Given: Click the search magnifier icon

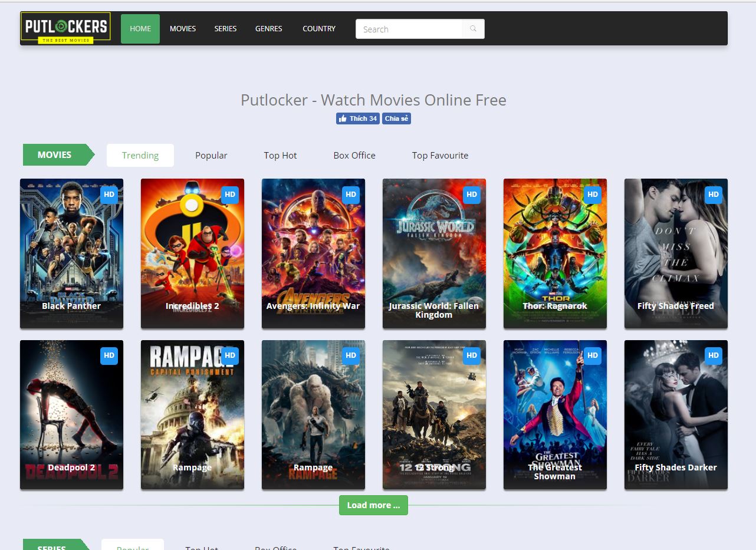Looking at the screenshot, I should 473,29.
